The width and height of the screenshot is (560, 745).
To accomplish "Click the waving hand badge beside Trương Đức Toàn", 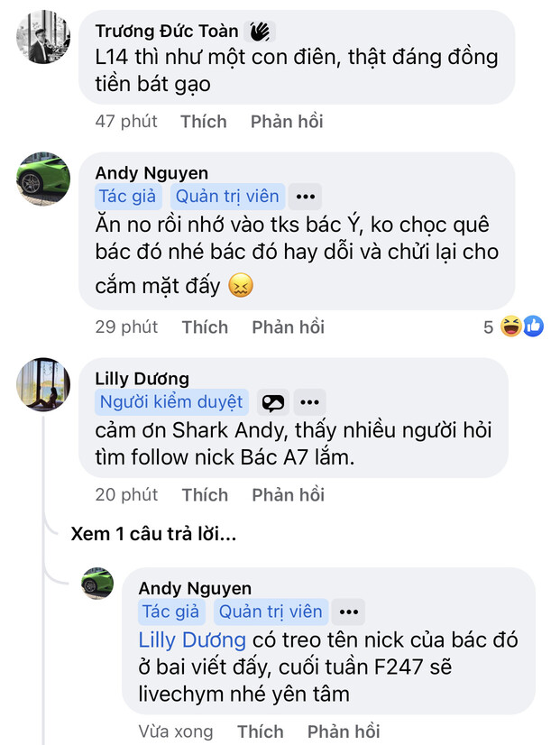I will click(260, 32).
